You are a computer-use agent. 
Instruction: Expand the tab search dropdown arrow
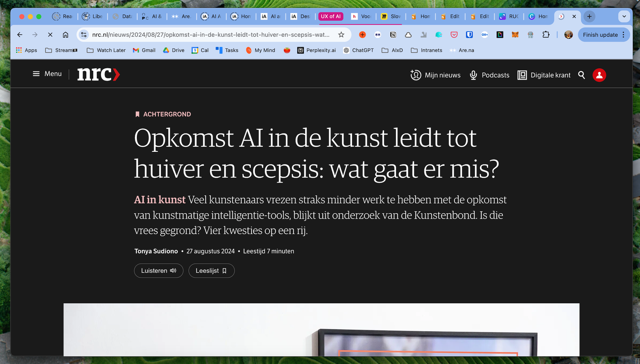(x=624, y=16)
